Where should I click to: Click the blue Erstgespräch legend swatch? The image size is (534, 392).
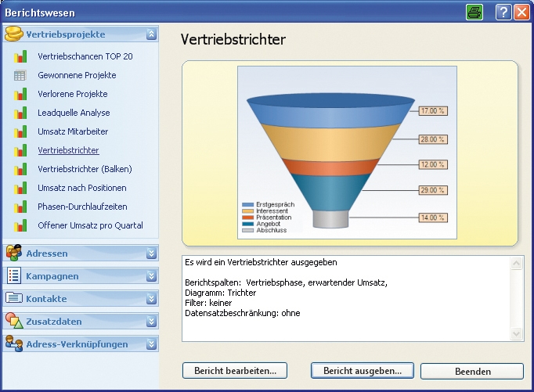pos(248,204)
